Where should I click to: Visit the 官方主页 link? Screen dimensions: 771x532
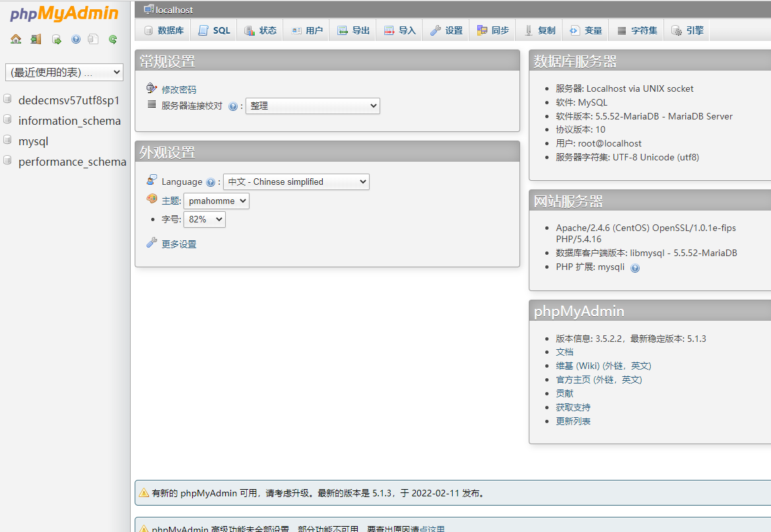pos(599,380)
